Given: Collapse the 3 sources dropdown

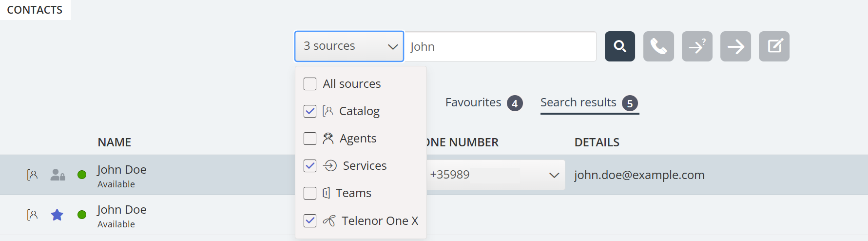Looking at the screenshot, I should [x=349, y=46].
